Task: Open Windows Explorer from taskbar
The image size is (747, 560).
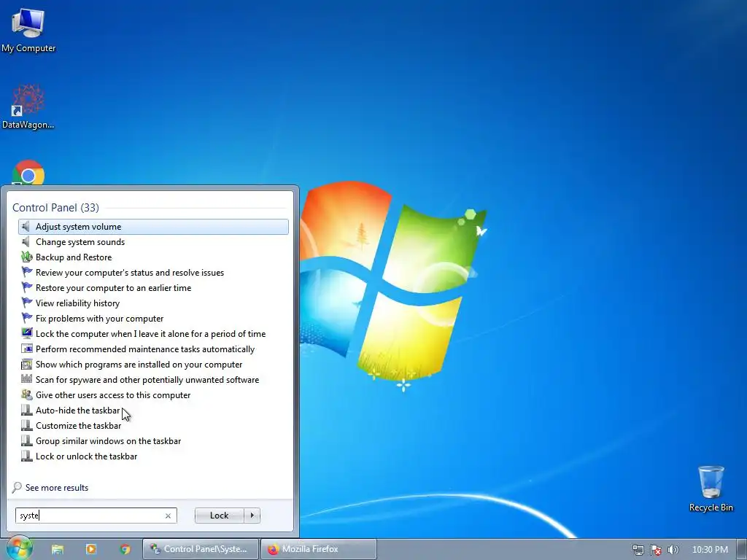Action: click(x=58, y=549)
